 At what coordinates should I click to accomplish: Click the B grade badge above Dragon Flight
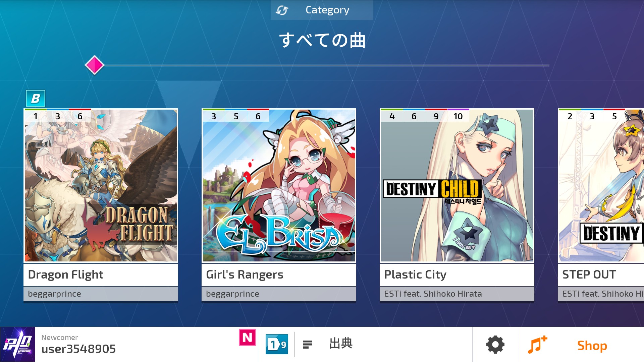36,99
